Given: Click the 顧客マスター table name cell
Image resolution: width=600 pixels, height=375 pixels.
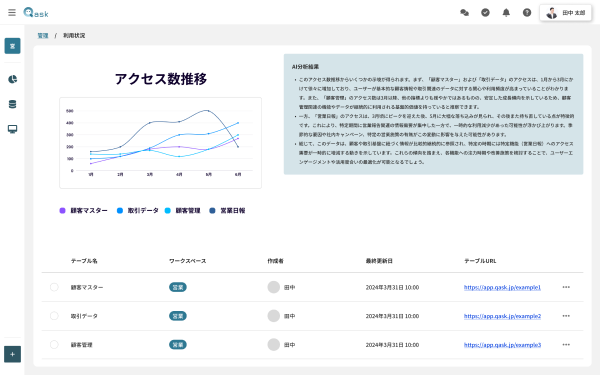Looking at the screenshot, I should 87,287.
